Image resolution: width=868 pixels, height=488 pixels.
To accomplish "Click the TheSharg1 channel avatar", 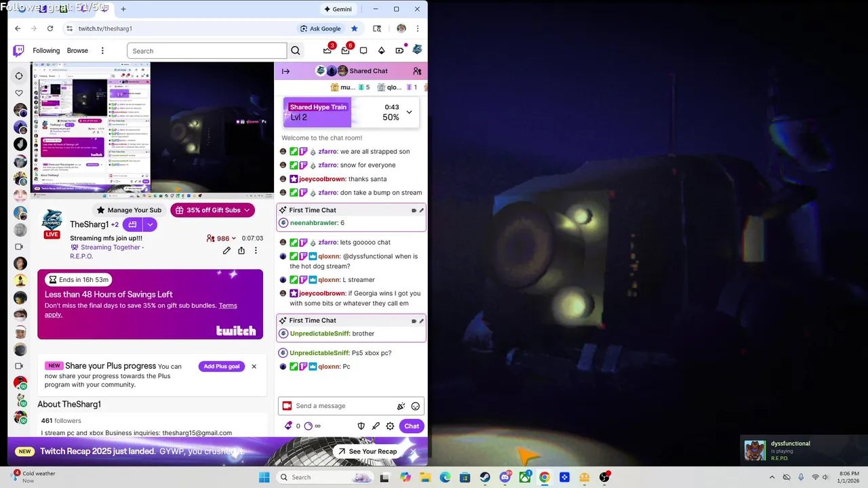I will coord(52,220).
